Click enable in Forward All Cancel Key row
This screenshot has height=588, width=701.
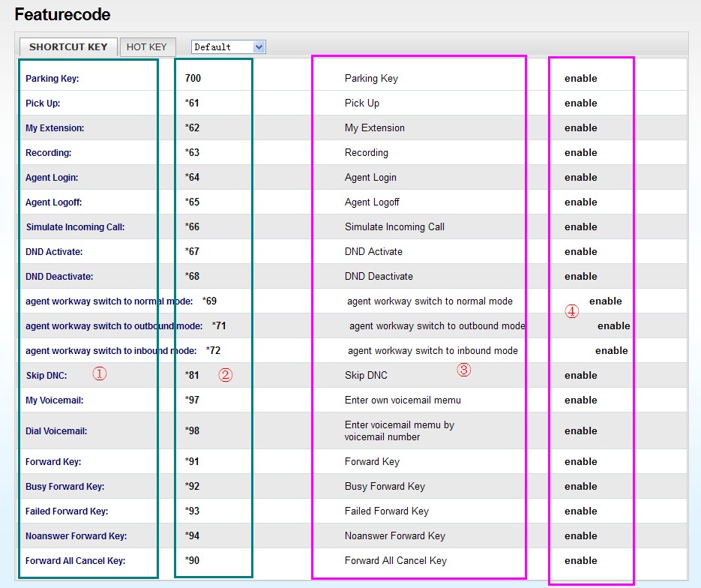pos(580,560)
